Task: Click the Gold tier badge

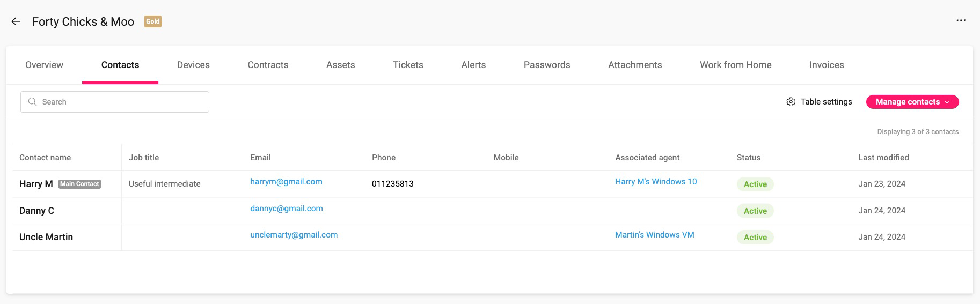Action: pos(153,21)
